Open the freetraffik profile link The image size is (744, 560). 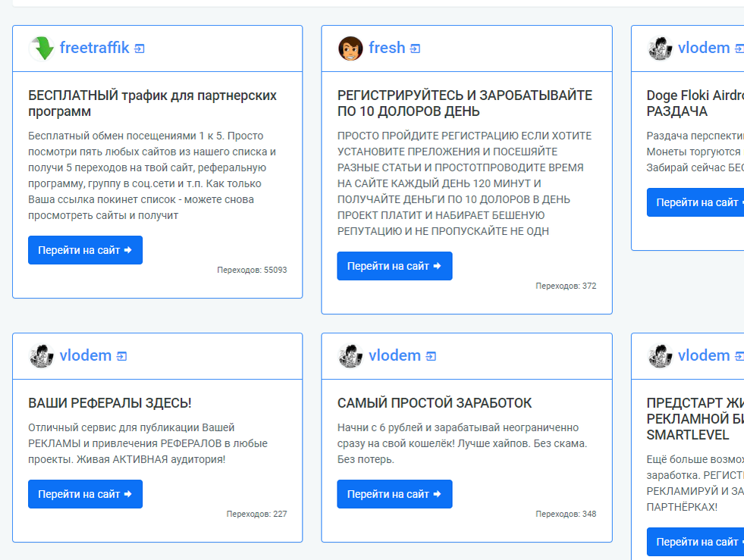click(x=95, y=48)
